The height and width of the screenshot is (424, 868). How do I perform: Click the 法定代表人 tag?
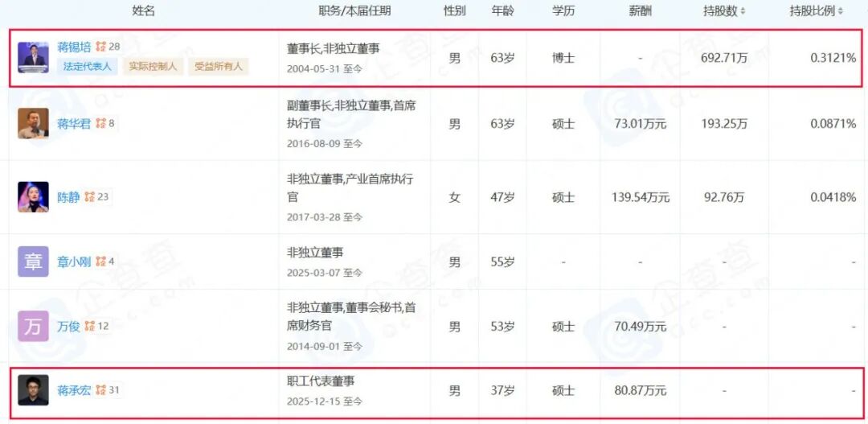(x=87, y=67)
